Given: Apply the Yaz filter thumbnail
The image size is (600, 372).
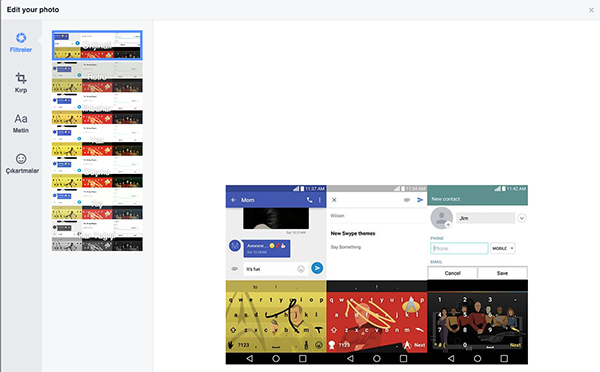Looking at the screenshot, I should pyautogui.click(x=97, y=140).
